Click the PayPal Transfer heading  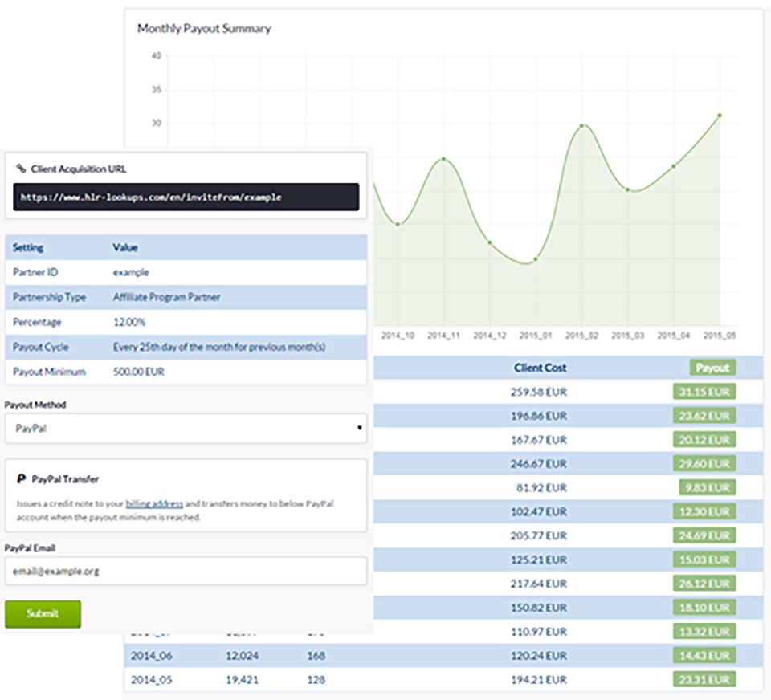coord(65,478)
